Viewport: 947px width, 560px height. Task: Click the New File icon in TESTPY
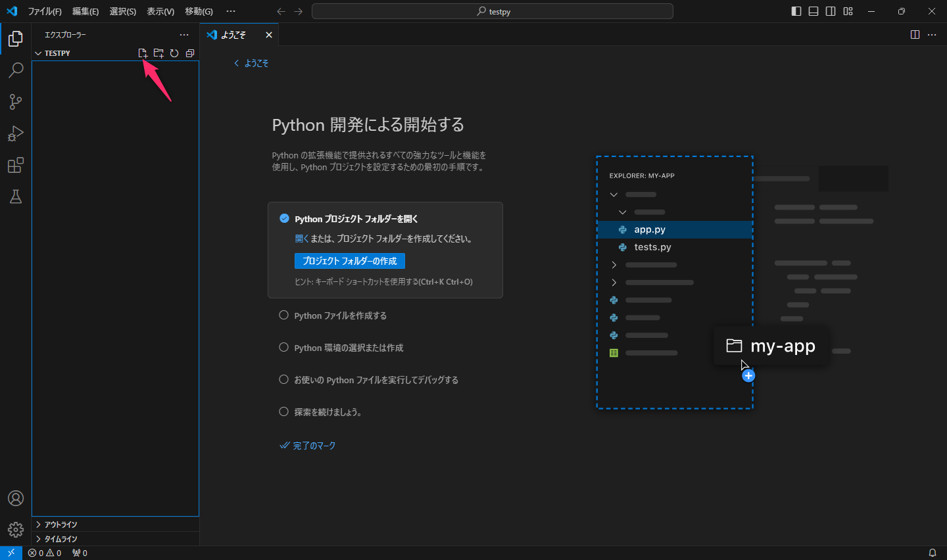[x=143, y=53]
